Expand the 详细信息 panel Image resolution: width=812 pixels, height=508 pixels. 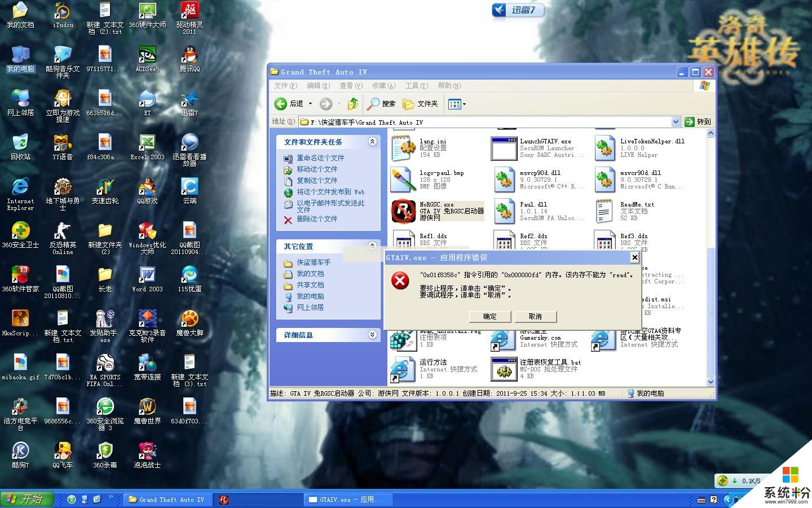point(372,335)
